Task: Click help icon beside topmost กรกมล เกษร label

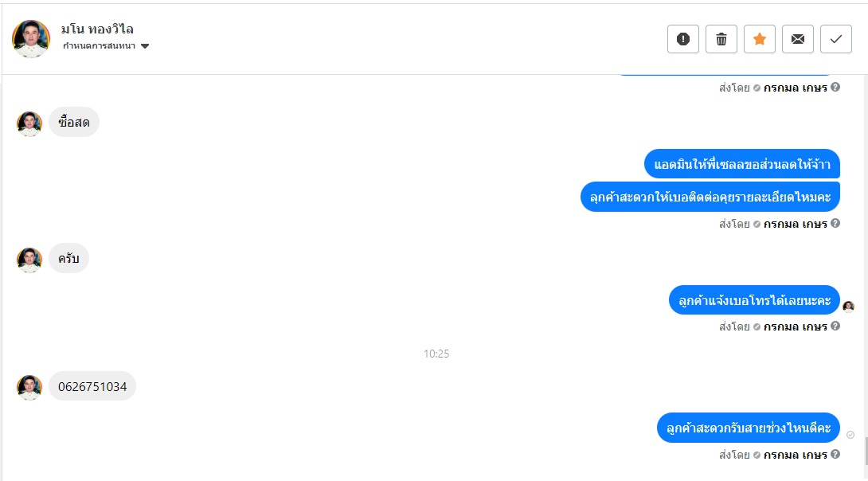Action: point(835,87)
